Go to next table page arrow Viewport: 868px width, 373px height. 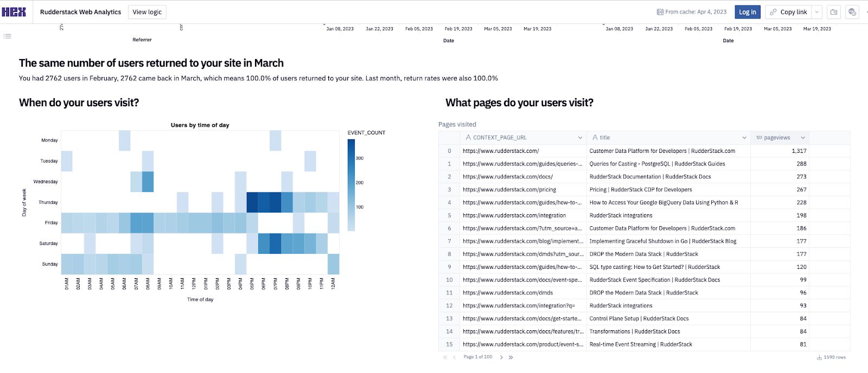(x=501, y=357)
